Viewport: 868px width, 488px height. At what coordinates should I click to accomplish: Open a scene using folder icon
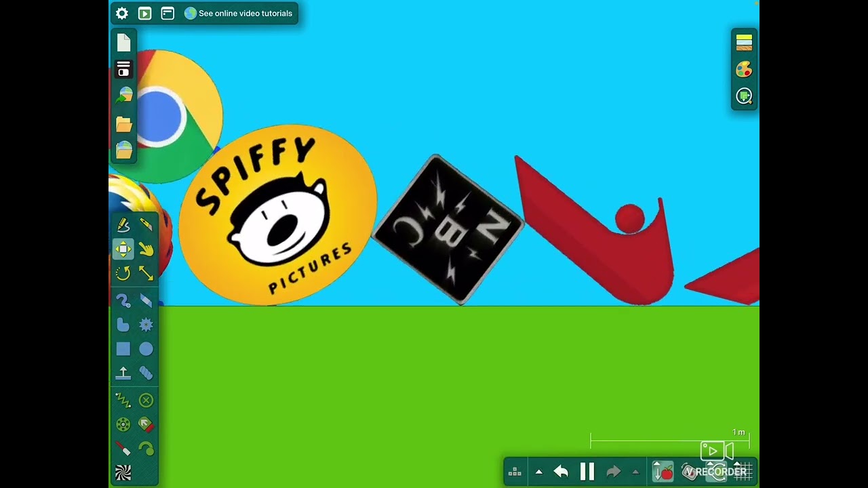point(123,123)
